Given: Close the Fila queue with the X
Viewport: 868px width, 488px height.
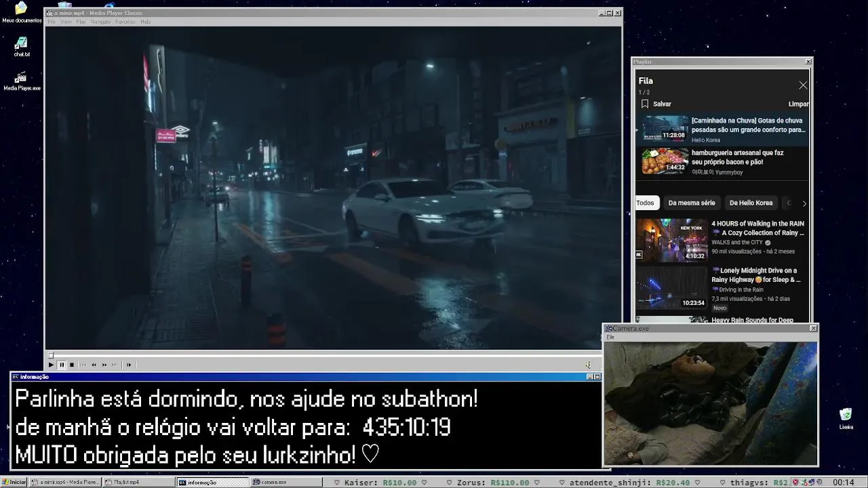Looking at the screenshot, I should (x=803, y=85).
